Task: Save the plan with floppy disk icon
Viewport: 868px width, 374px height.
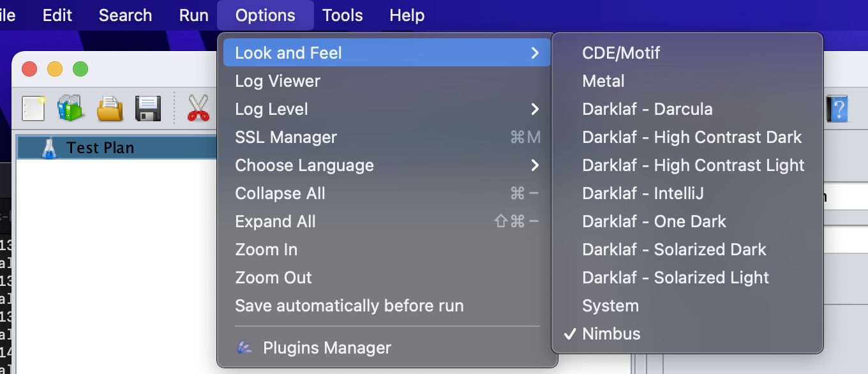Action: (147, 108)
